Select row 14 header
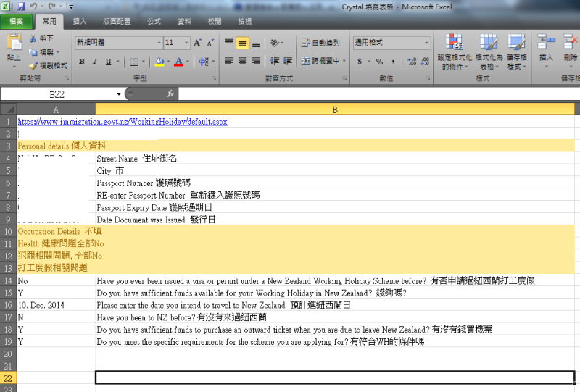The image size is (580, 392). 8,281
